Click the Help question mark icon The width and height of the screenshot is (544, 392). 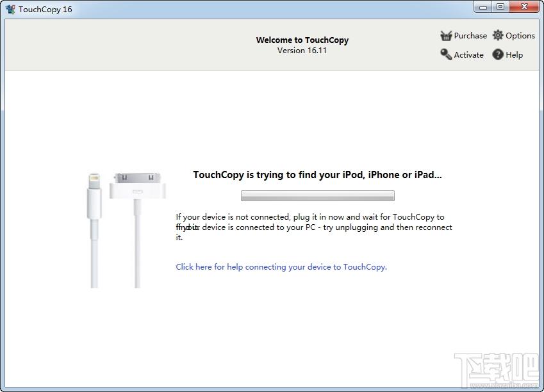click(498, 54)
